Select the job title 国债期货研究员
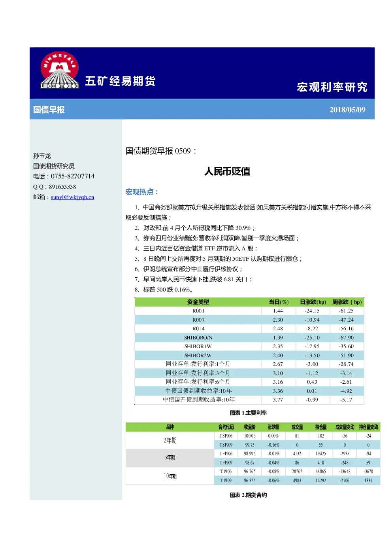 [x=54, y=166]
